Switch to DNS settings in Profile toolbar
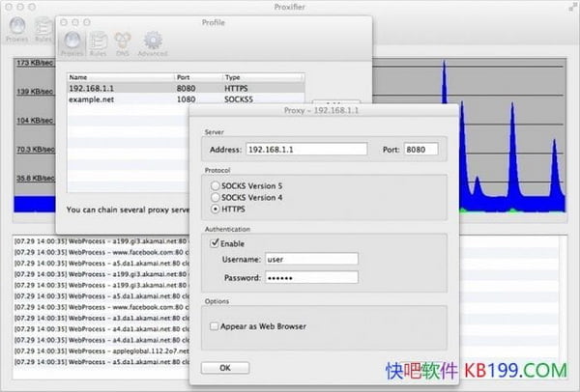Screen dimensions: 580x392 pyautogui.click(x=124, y=42)
